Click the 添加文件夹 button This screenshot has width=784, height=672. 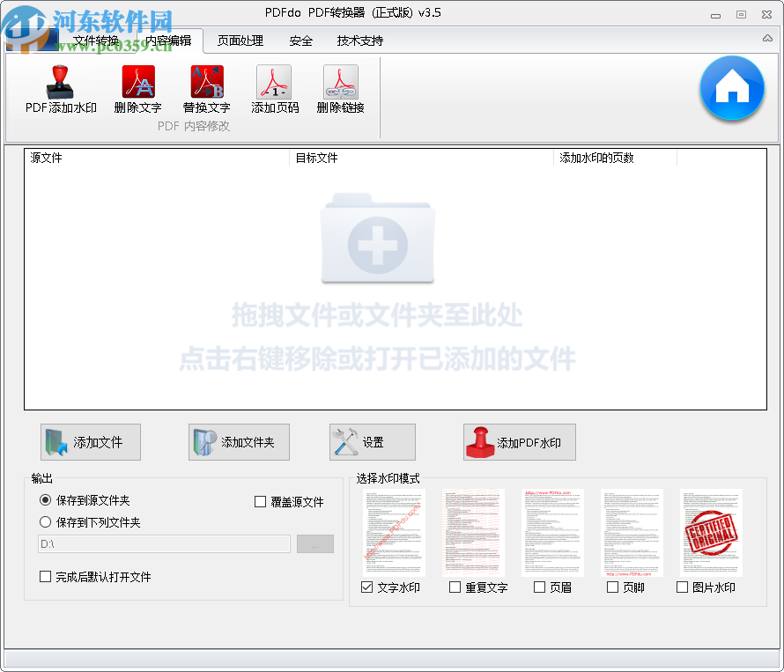[239, 441]
